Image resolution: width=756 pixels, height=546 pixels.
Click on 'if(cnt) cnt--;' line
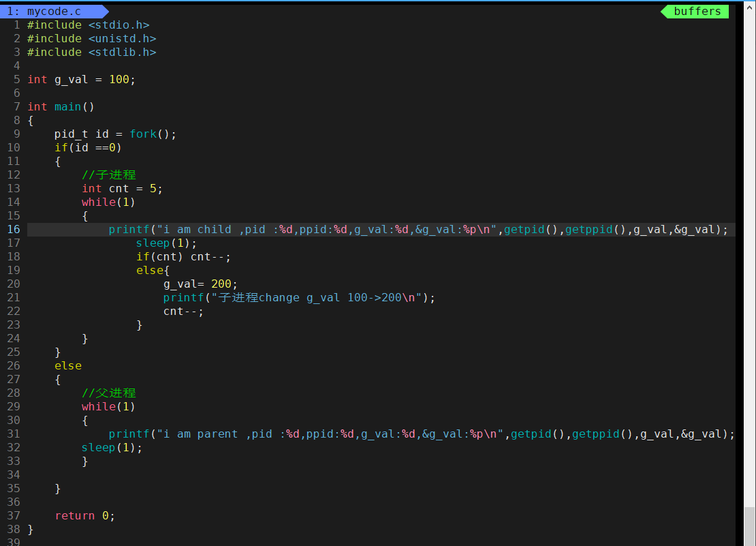[x=183, y=256]
